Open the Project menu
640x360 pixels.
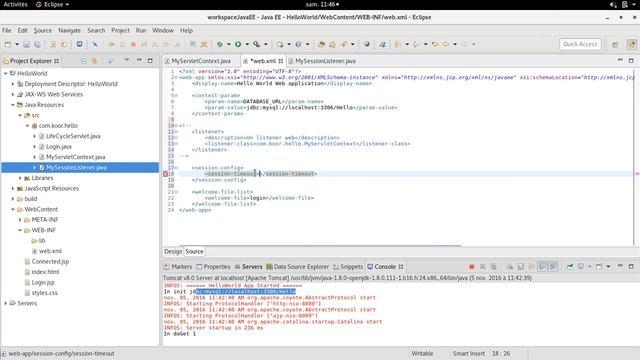point(120,31)
